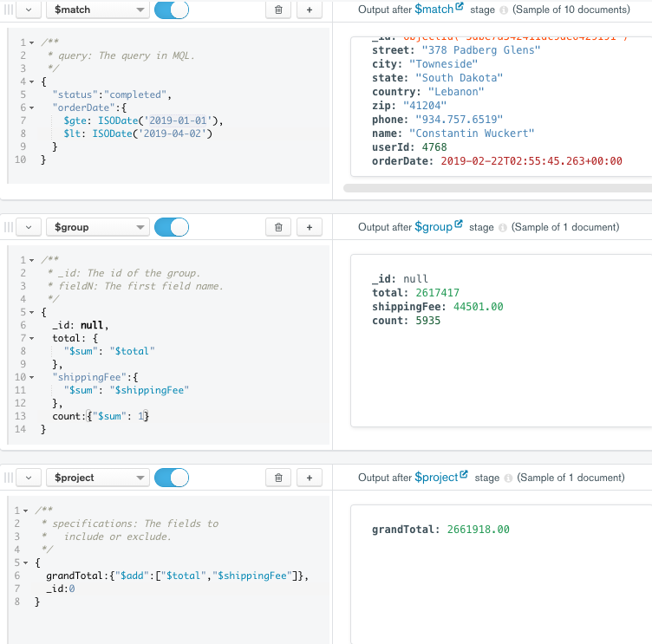Open the $project documentation external link icon
Image resolution: width=652 pixels, height=644 pixels.
464,474
